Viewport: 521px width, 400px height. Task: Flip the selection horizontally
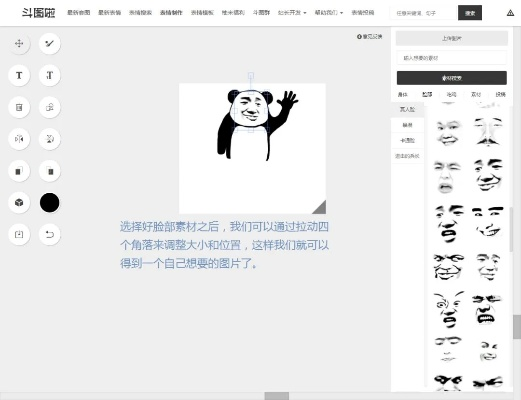pos(19,139)
